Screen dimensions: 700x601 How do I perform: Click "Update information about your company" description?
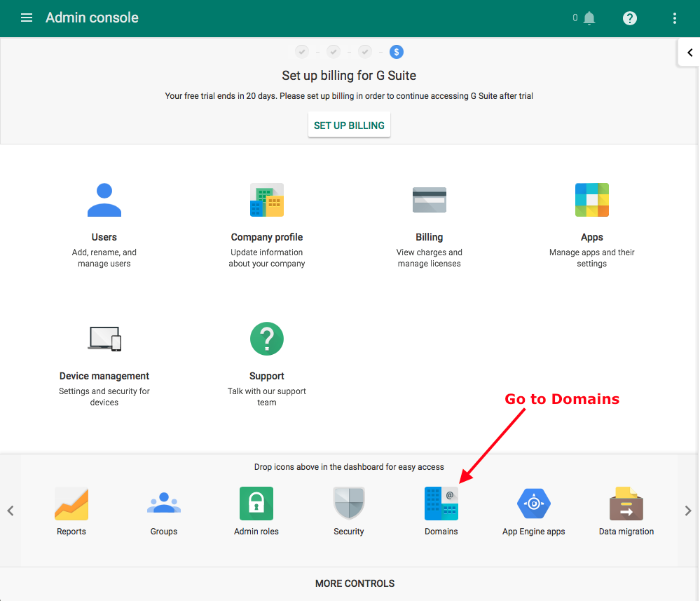(x=267, y=258)
